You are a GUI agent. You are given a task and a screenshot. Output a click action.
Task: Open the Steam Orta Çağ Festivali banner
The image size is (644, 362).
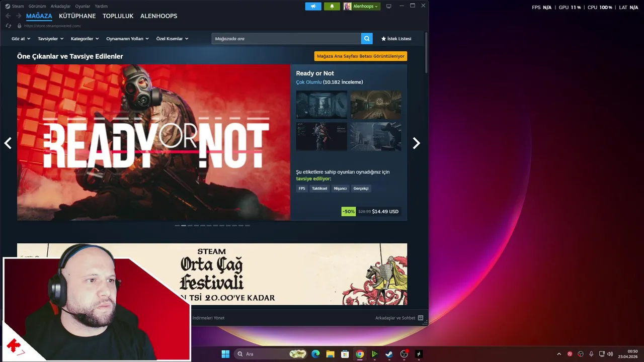click(212, 274)
